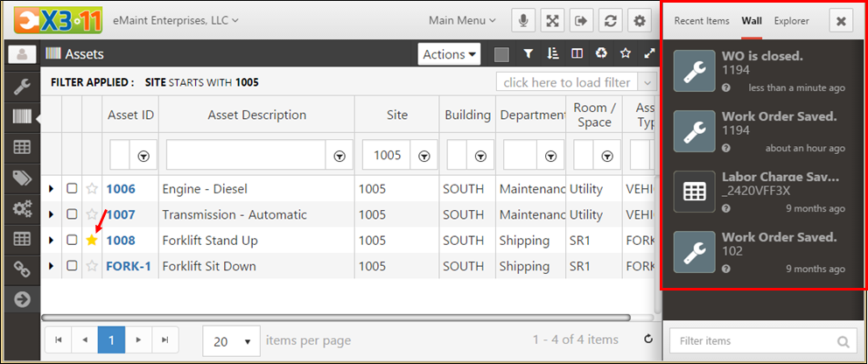Check the checkbox for asset 1008

[72, 240]
